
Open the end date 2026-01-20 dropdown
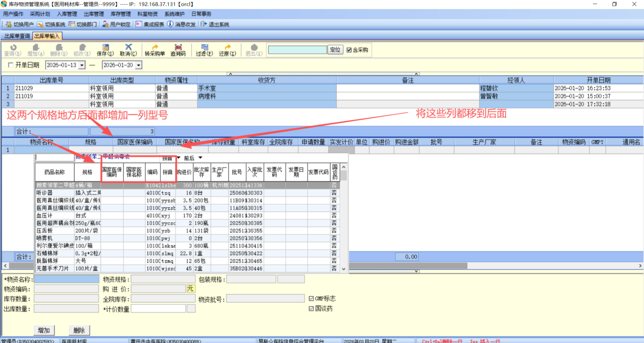point(139,65)
